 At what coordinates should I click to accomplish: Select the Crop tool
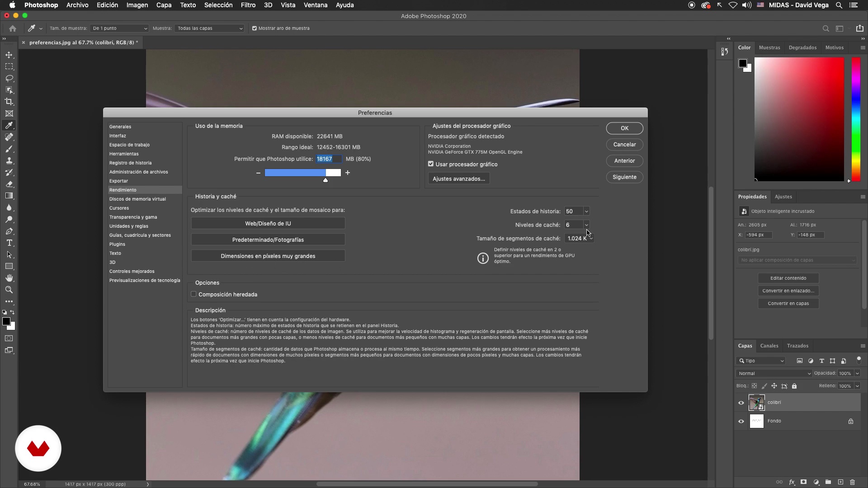coord(9,102)
